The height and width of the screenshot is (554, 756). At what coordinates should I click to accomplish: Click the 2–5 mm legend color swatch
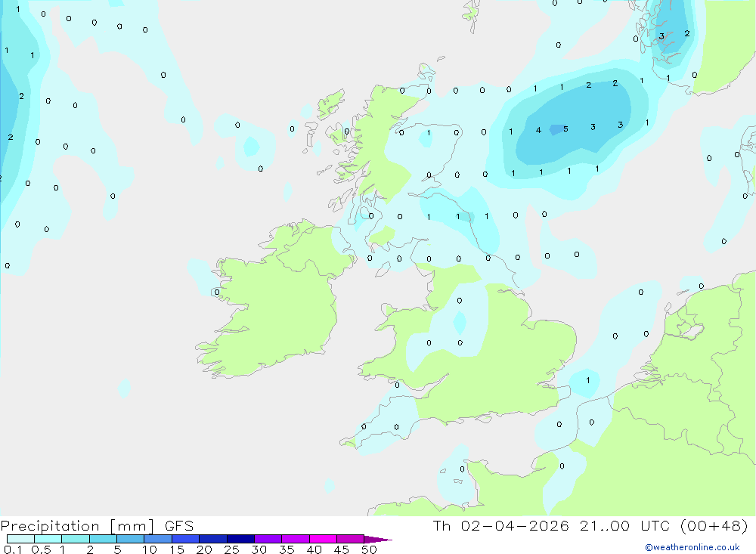tap(103, 539)
